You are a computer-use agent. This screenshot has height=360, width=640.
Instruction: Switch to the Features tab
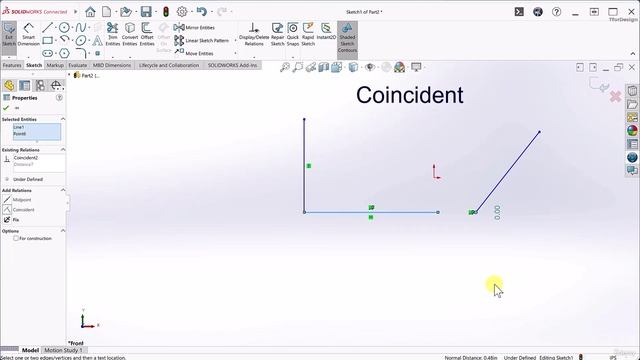(12, 65)
